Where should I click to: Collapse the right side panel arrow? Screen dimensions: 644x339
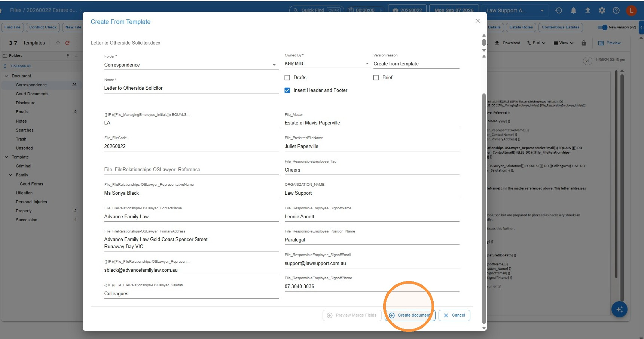[x=641, y=27]
